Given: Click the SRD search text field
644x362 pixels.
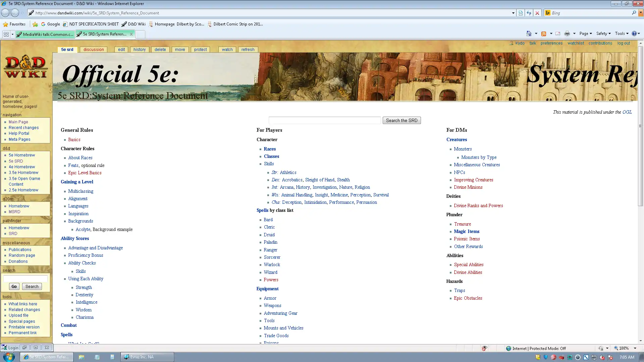Looking at the screenshot, I should 324,120.
